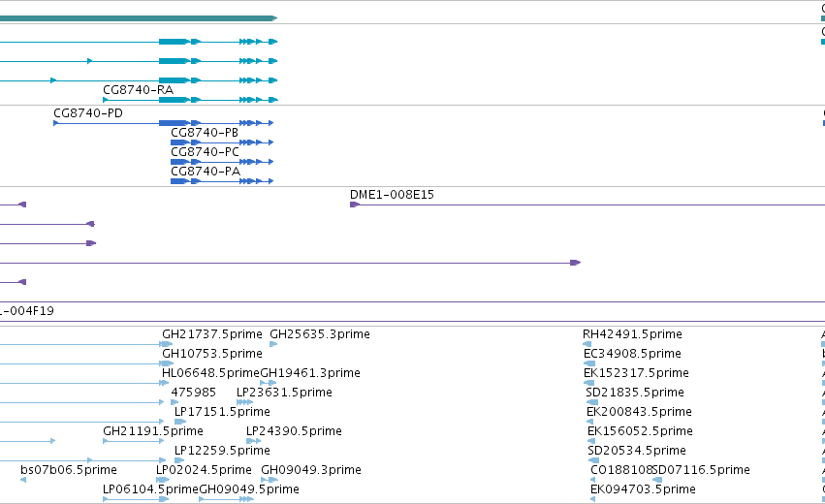Choose the LP12259.5prime EST label
The image size is (825, 504).
click(x=222, y=451)
